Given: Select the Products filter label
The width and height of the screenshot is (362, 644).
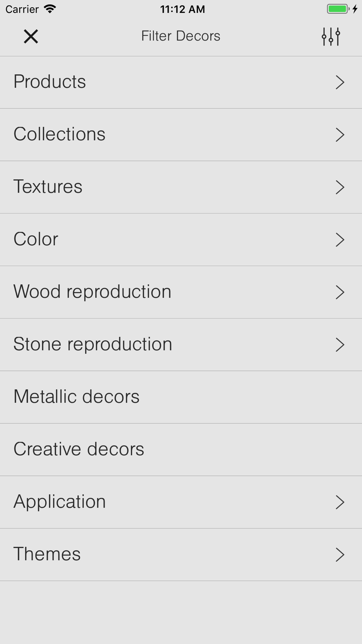Looking at the screenshot, I should coord(50,81).
